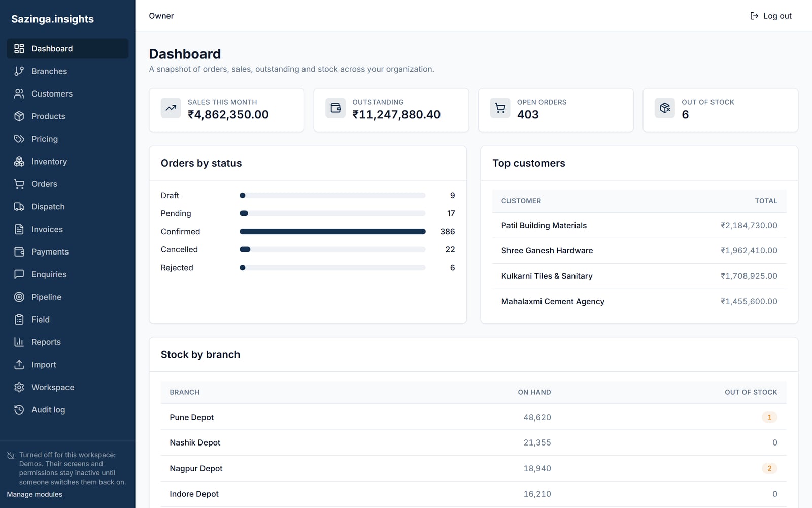Click the Log out button
Image resolution: width=812 pixels, height=508 pixels.
[771, 16]
